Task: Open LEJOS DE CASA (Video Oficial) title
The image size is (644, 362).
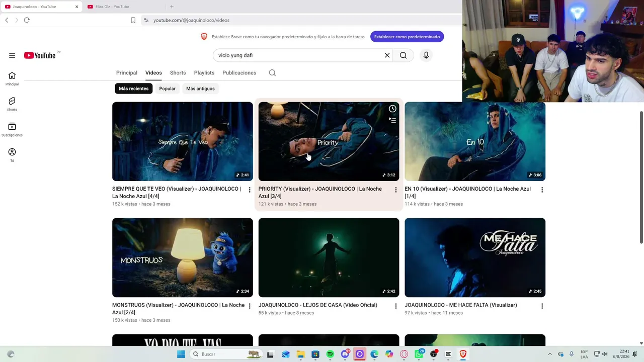Action: (318, 305)
